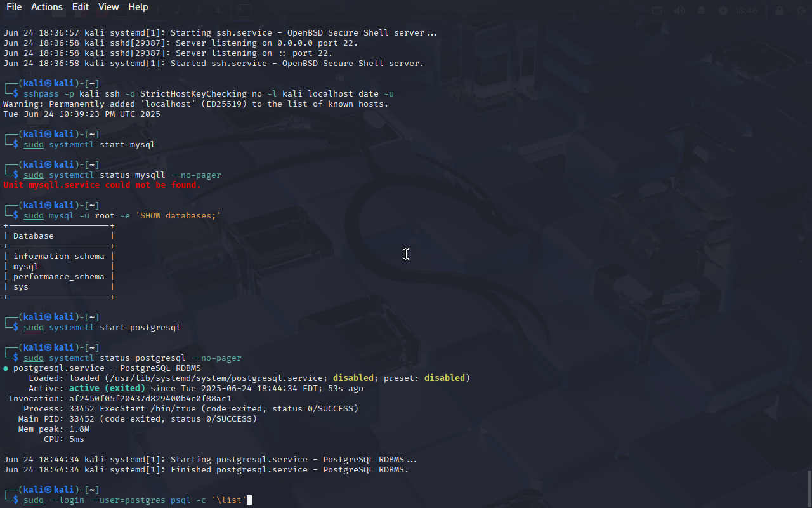
Task: Open the Actions menu
Action: point(47,7)
